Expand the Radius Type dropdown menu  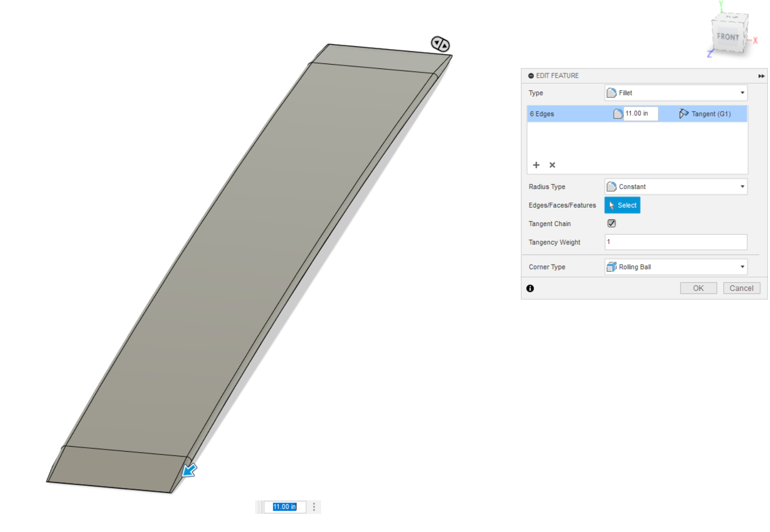743,186
